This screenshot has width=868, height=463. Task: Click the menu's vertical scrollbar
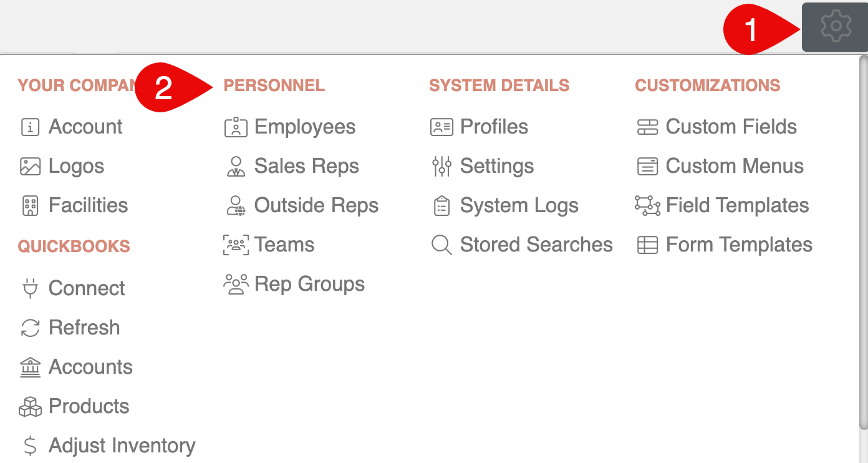point(863,243)
